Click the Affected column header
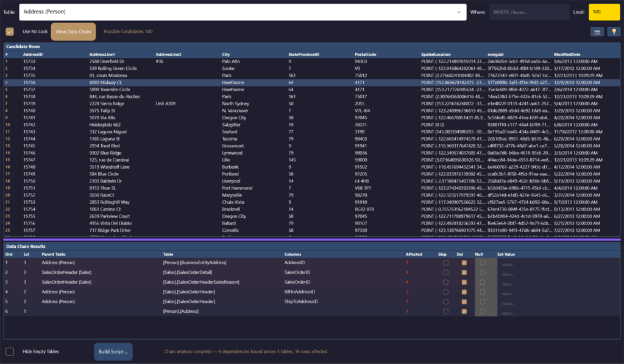Image resolution: width=624 pixels, height=364 pixels. pos(414,254)
